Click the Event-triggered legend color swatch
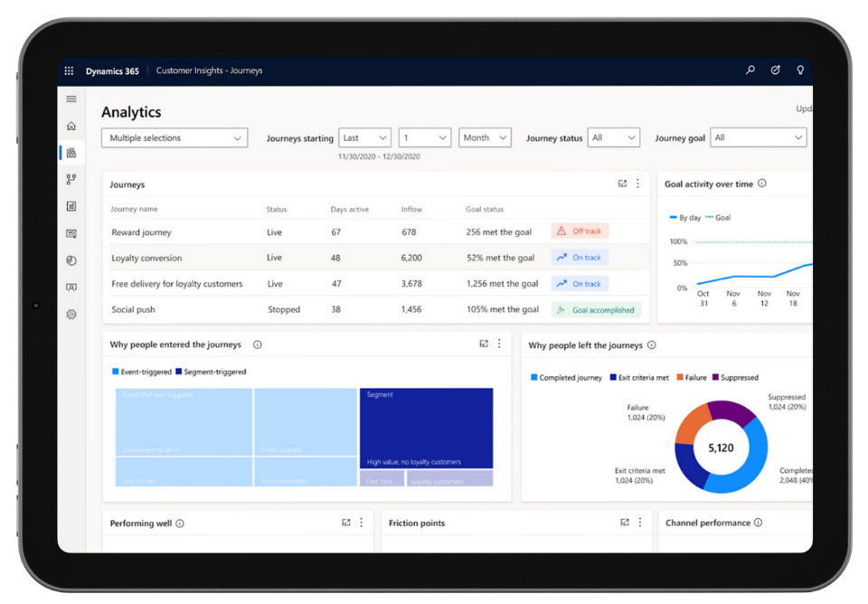 pyautogui.click(x=116, y=372)
